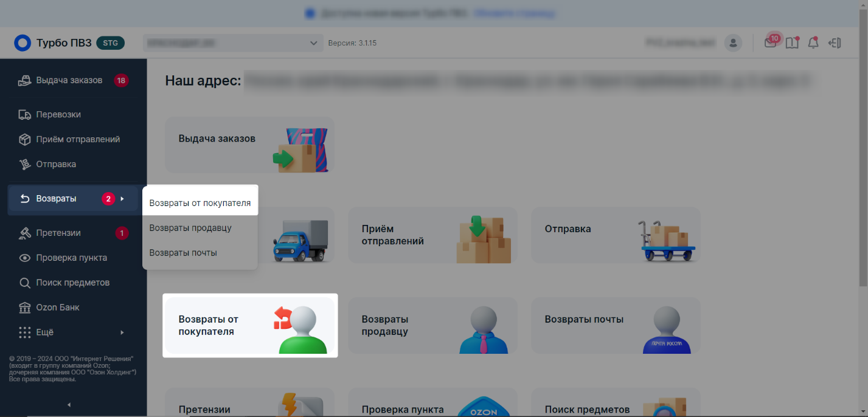Open the Выдача заказов card
868x417 pixels.
(250, 145)
